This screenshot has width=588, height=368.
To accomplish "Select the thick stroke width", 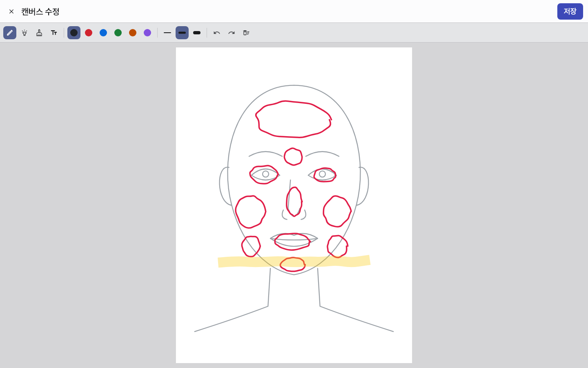I will point(197,33).
